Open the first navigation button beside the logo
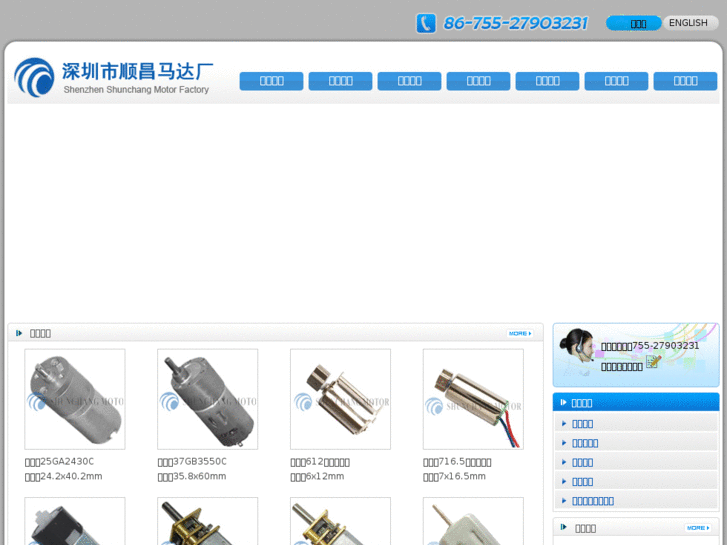Image resolution: width=727 pixels, height=545 pixels. 271,81
